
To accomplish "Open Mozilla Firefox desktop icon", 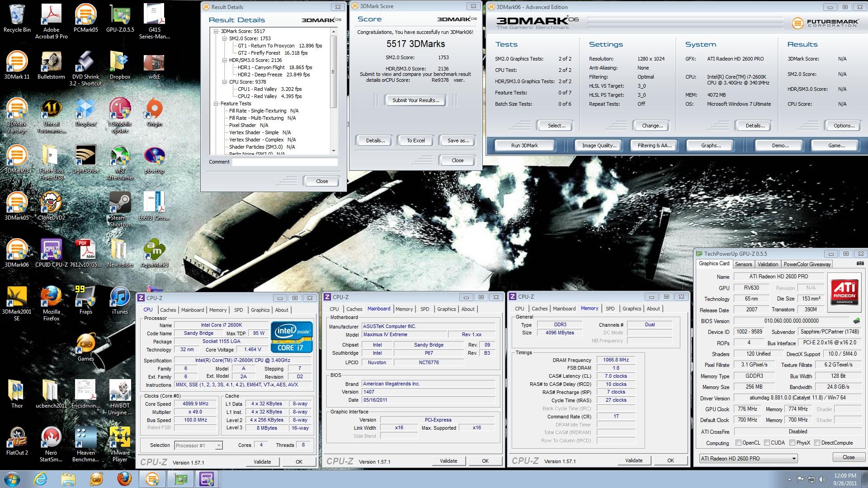I will pos(51,303).
